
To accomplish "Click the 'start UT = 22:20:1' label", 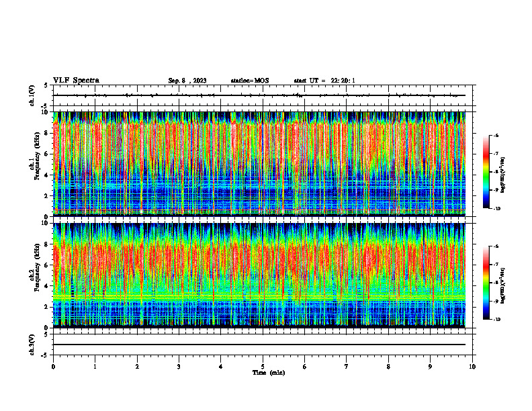I will [x=324, y=81].
